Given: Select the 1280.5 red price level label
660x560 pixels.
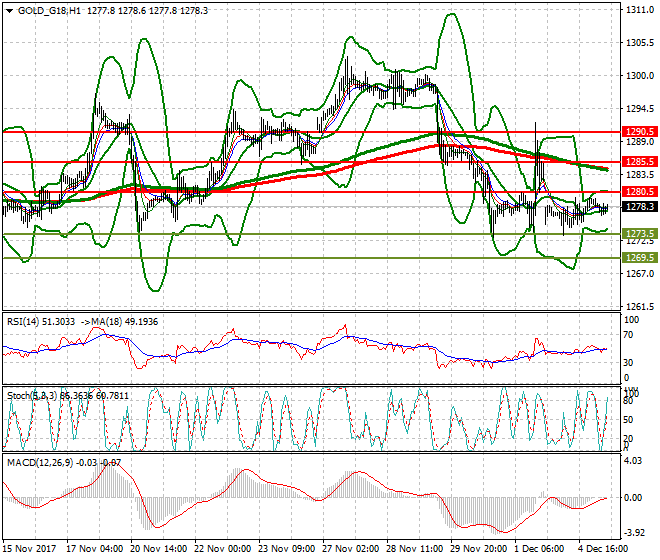Looking at the screenshot, I should (639, 191).
